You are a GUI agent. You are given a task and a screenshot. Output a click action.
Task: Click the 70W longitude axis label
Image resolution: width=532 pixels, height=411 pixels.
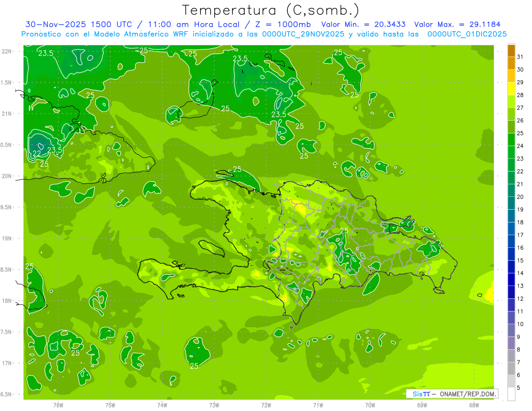(370, 405)
